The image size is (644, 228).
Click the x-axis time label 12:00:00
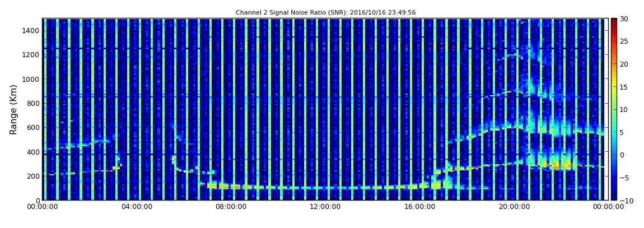pos(324,207)
